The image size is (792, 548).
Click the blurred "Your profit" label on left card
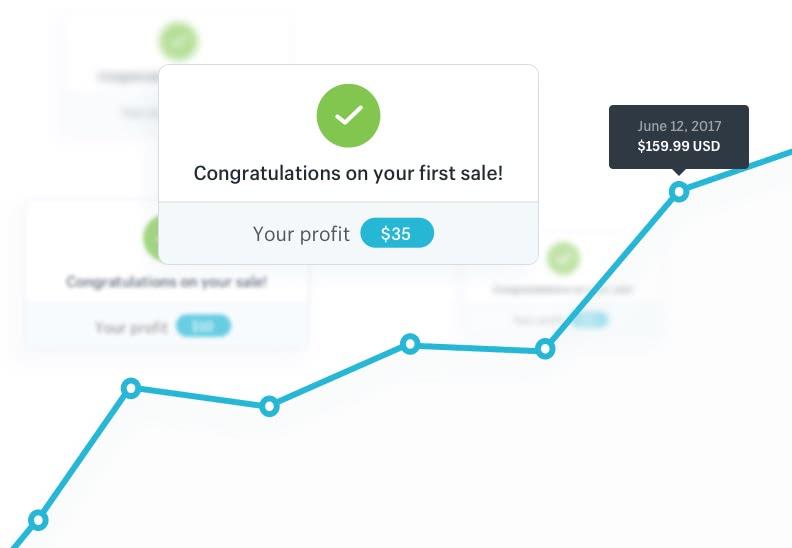(x=131, y=327)
